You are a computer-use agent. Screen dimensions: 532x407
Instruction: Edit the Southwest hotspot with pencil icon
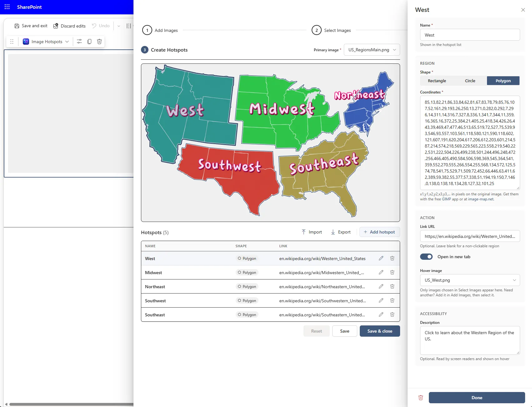(x=381, y=300)
